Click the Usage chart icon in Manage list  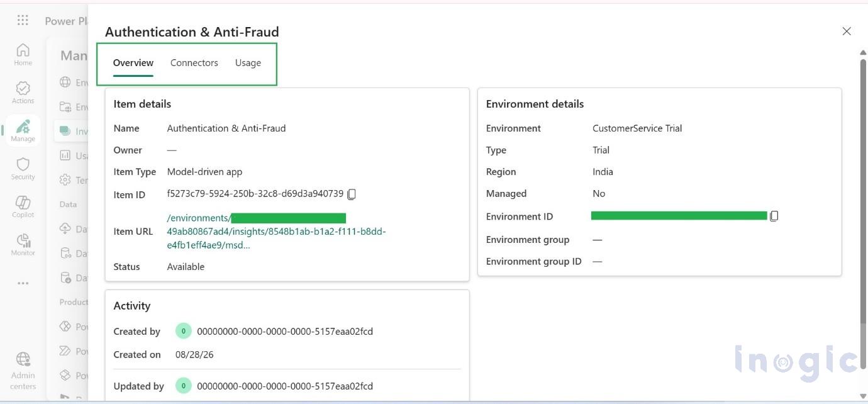[65, 155]
